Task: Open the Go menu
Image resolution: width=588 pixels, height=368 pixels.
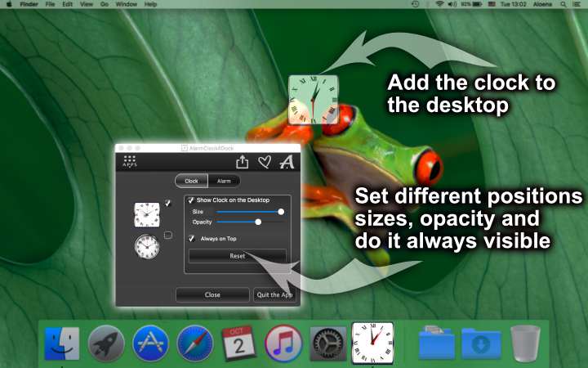Action: pos(105,4)
